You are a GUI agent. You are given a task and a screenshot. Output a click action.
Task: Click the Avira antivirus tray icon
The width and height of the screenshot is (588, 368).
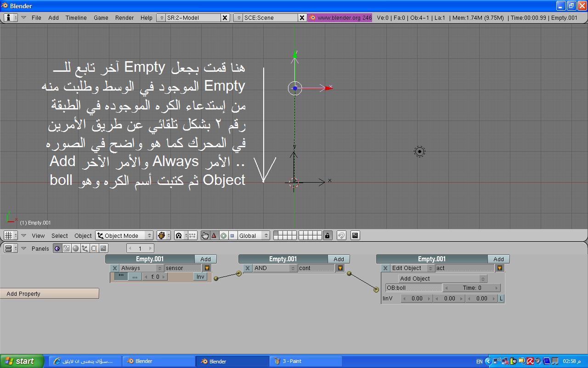tap(530, 361)
